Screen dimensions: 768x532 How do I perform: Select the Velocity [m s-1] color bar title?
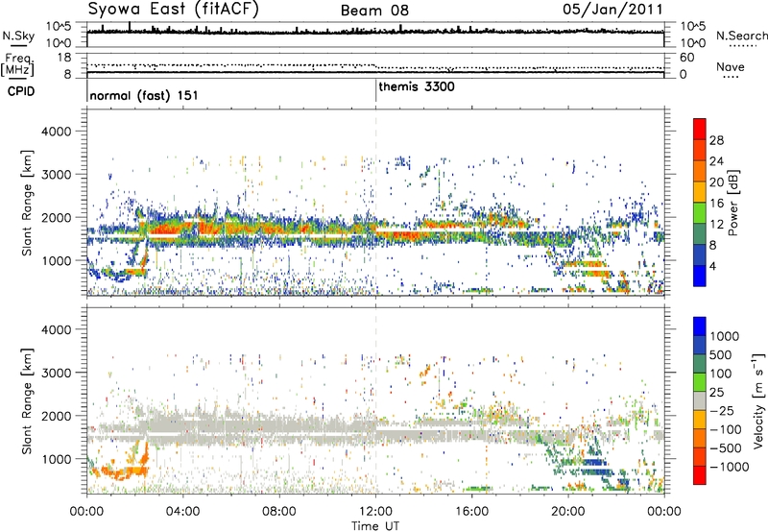758,400
